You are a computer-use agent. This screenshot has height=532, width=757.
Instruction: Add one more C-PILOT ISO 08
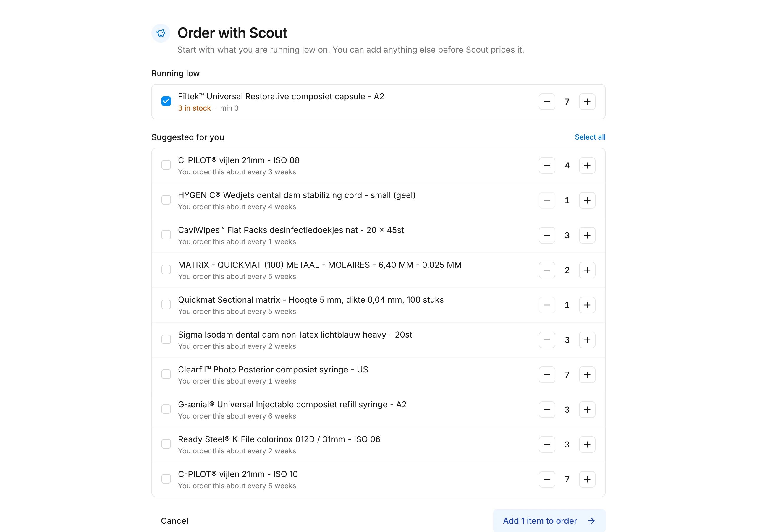(x=587, y=166)
